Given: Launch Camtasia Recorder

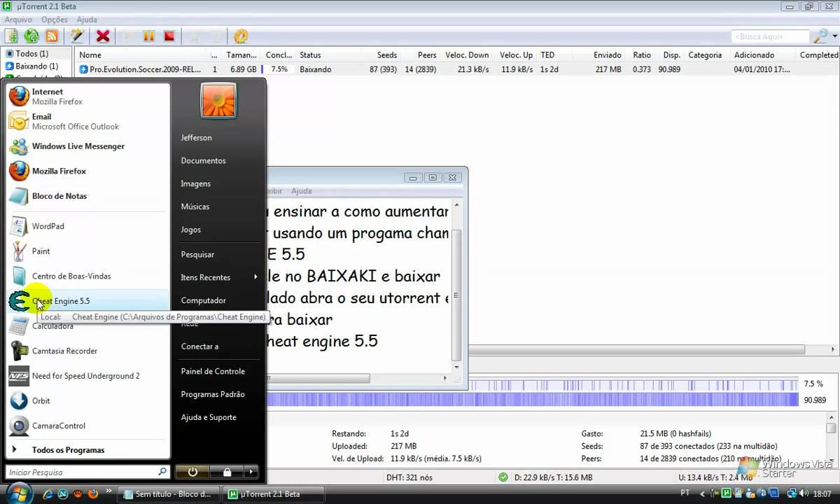Looking at the screenshot, I should coord(87,351).
